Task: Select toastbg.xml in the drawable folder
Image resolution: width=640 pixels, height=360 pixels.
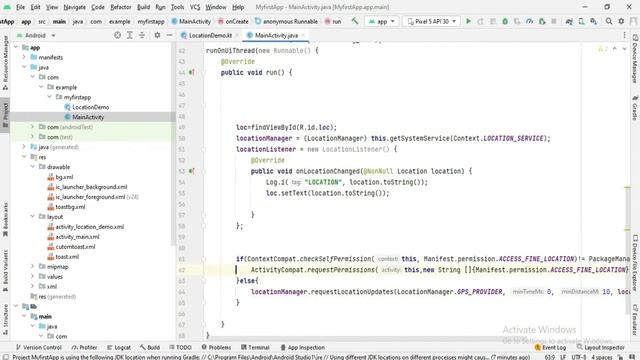Action: pos(71,207)
